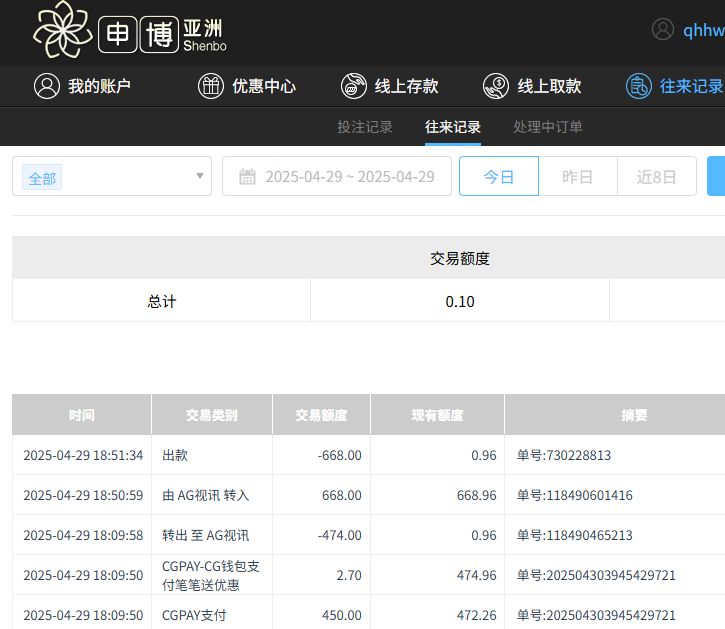Screen dimensions: 725x629
Task: Click the gift icon for promotions
Action: click(210, 86)
